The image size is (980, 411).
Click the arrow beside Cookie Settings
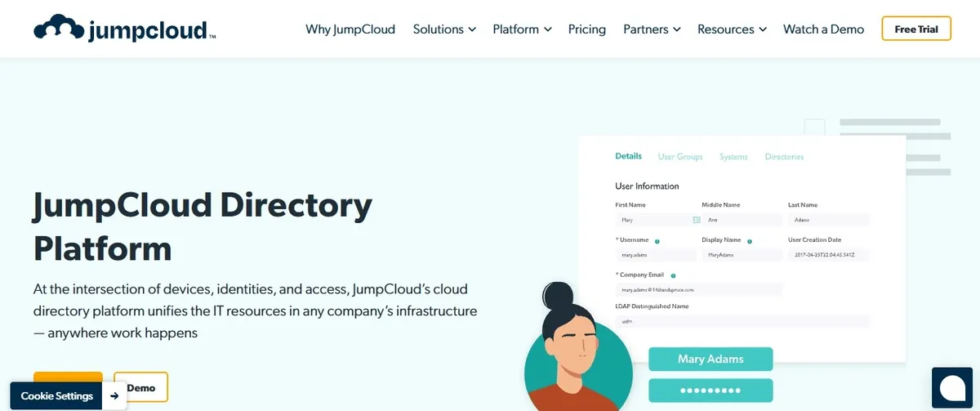(114, 395)
